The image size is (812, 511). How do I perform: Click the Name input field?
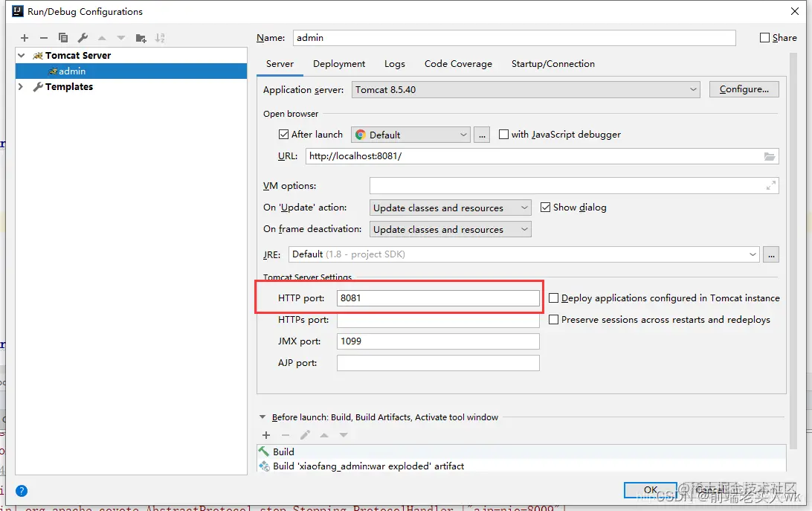coord(515,38)
